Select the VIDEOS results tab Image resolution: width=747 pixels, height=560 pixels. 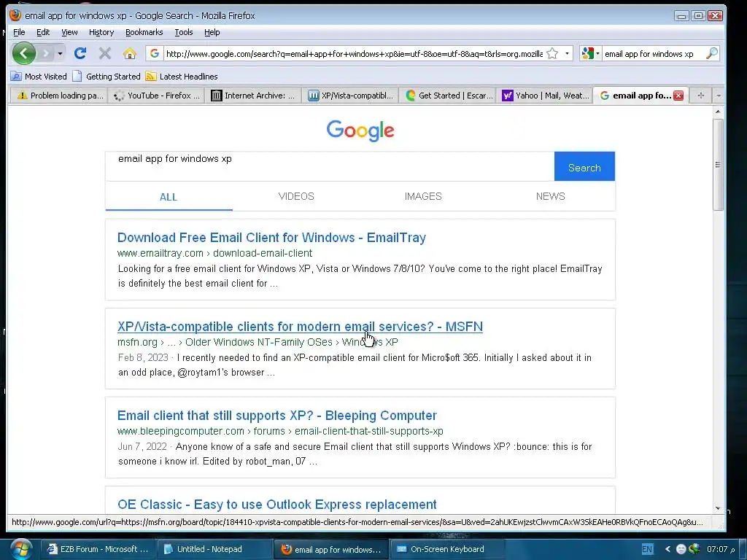click(296, 196)
